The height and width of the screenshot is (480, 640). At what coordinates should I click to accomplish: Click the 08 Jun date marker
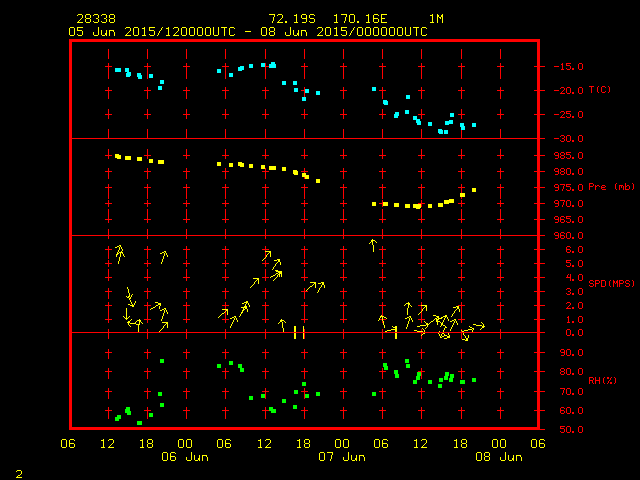point(497,456)
